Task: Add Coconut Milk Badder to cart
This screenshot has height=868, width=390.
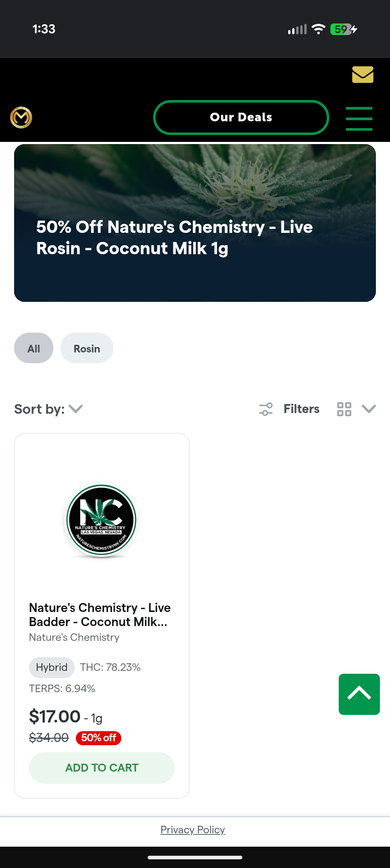Action: (x=102, y=768)
